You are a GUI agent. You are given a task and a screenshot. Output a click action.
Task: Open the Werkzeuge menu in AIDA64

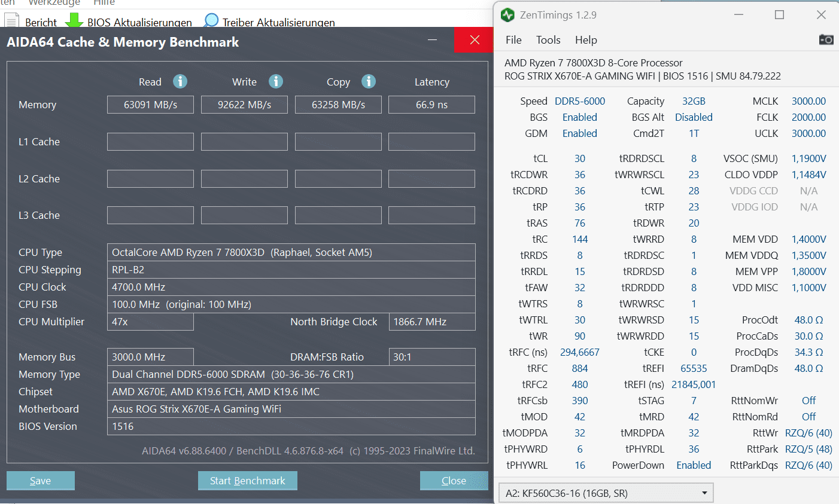click(54, 3)
